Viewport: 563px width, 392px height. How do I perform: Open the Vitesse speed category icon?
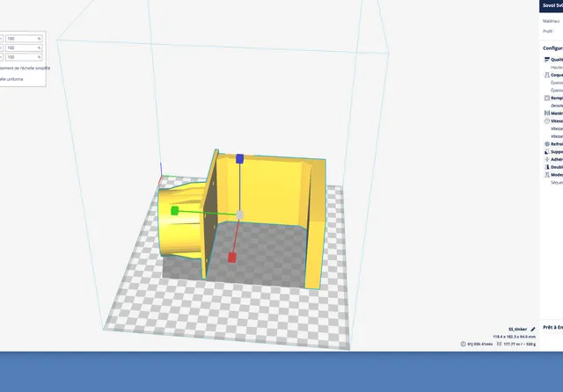[547, 121]
